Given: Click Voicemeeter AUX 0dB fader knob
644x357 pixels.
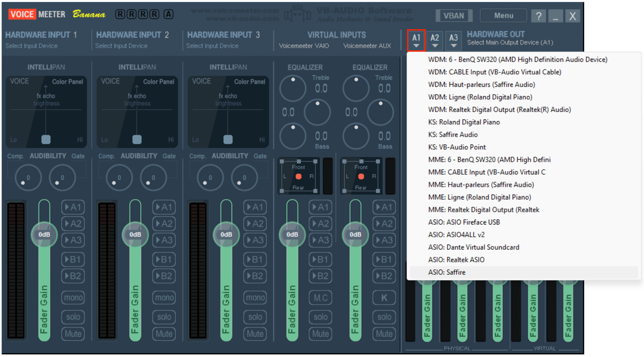Looking at the screenshot, I should [x=355, y=235].
